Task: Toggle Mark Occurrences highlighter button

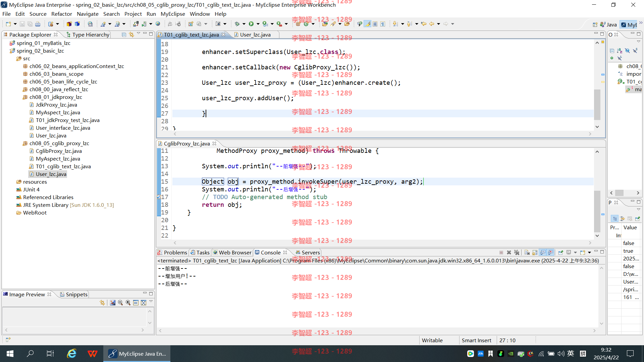Action: pos(368,24)
